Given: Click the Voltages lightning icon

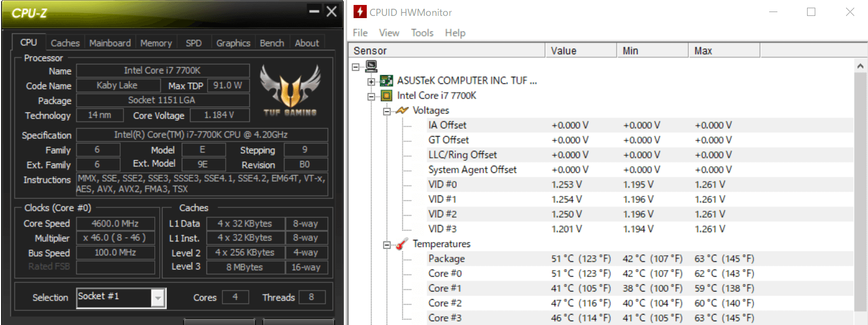Looking at the screenshot, I should click(402, 110).
